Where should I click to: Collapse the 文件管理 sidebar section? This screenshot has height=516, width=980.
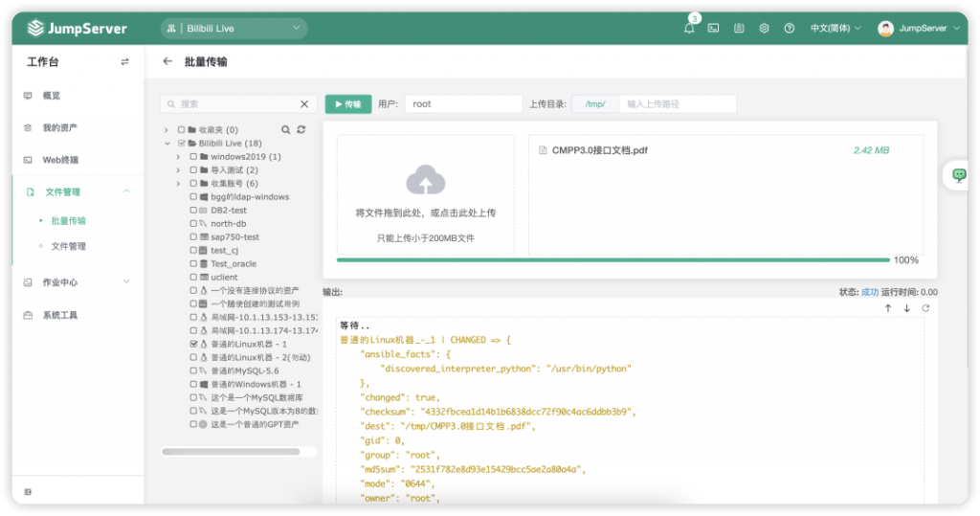(x=126, y=191)
